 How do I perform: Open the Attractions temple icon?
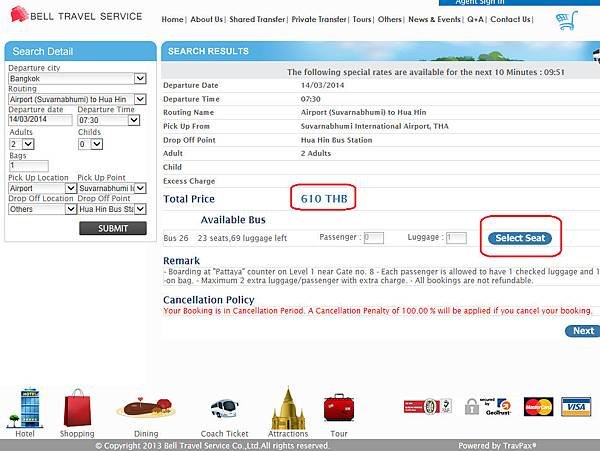coord(288,408)
